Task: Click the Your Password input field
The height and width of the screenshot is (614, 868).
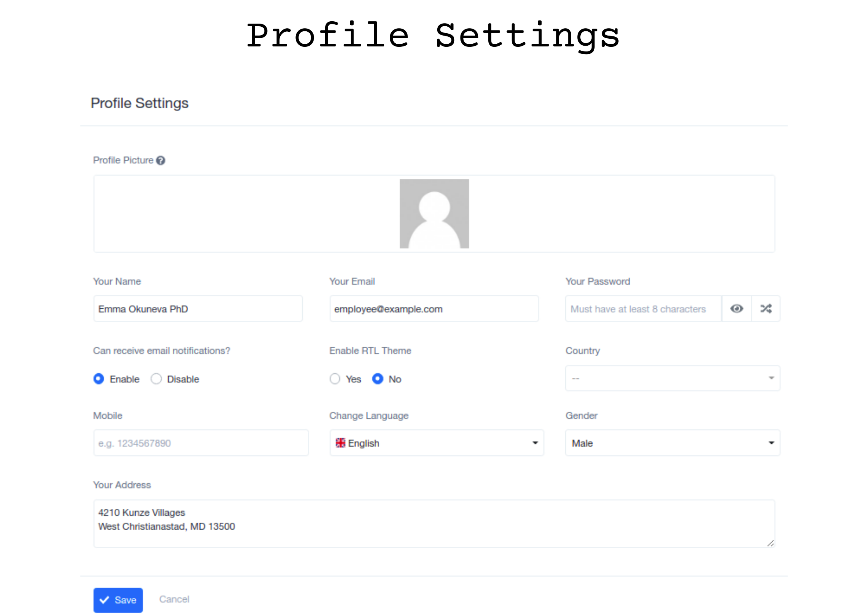Action: 643,309
